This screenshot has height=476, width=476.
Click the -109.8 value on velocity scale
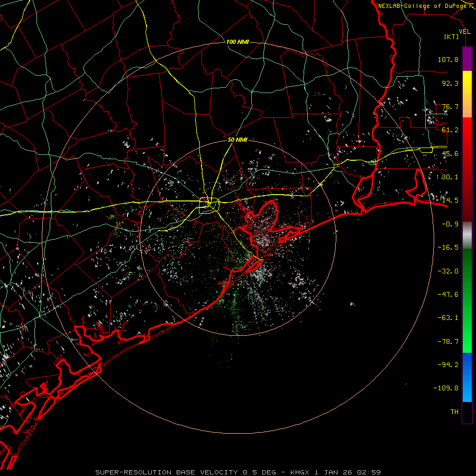[x=446, y=388]
